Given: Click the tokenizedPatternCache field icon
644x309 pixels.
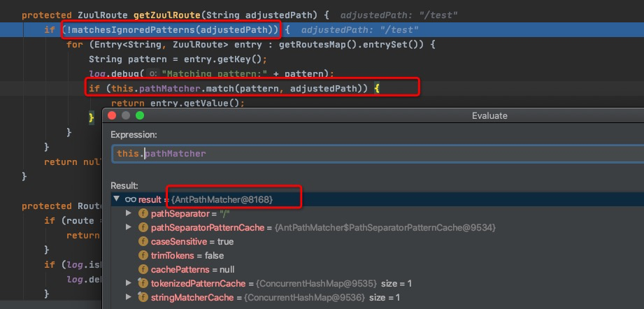Looking at the screenshot, I should tap(143, 284).
